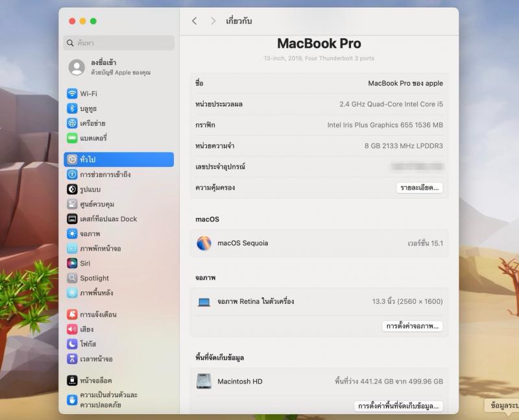Screen dimensions: 519x420
Task: Open the Bluetooth (บลูทูธ) icon
Action: [x=72, y=108]
